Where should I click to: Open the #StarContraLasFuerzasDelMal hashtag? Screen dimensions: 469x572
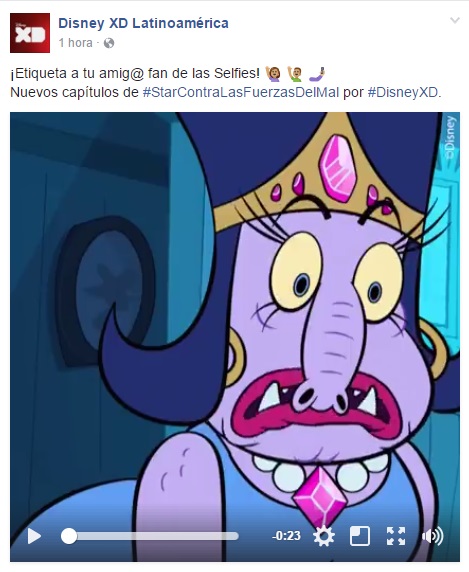point(241,92)
